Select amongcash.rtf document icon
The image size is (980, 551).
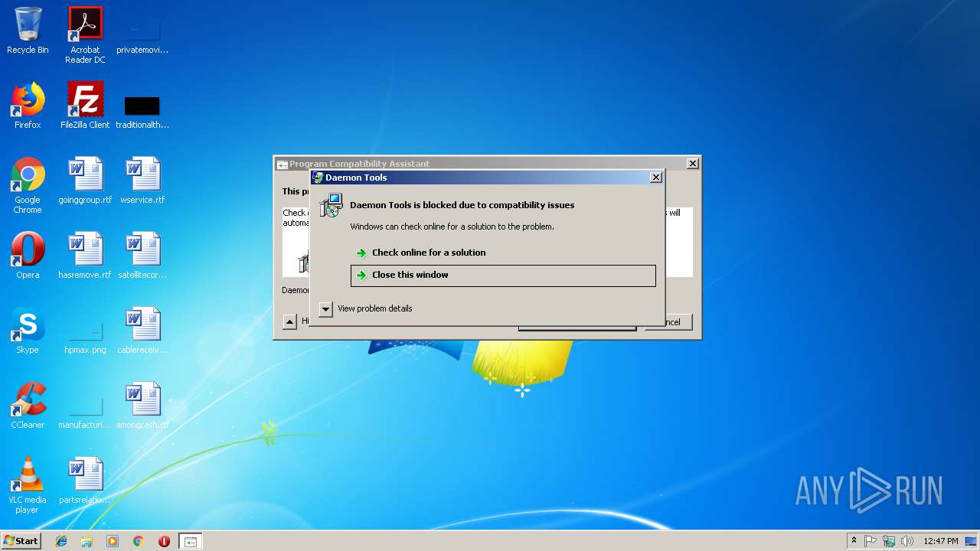click(142, 406)
